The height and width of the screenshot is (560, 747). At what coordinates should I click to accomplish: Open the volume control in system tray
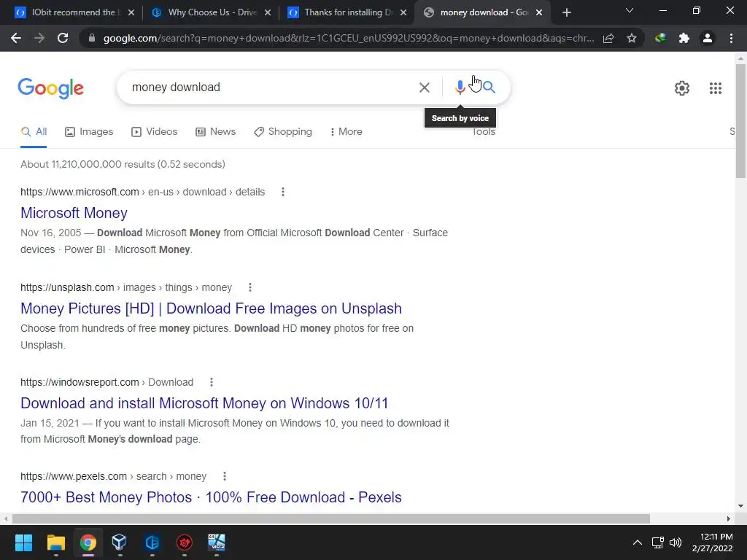pyautogui.click(x=675, y=542)
